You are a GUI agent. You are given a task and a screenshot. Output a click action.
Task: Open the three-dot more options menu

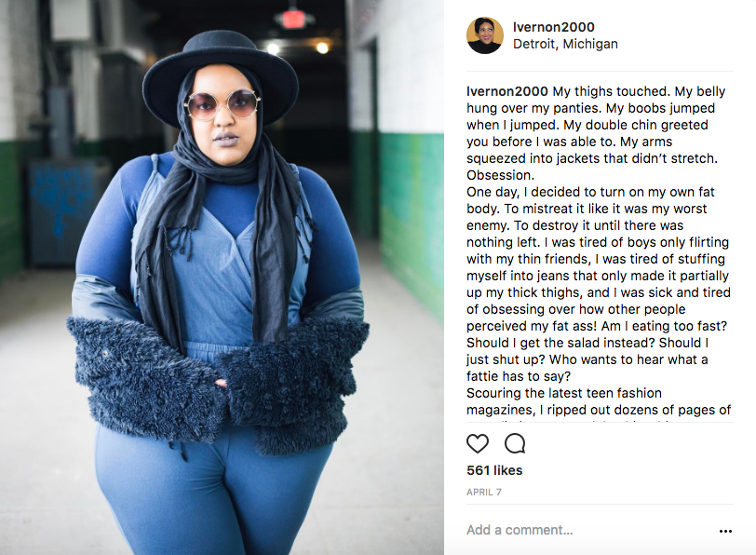(x=725, y=531)
